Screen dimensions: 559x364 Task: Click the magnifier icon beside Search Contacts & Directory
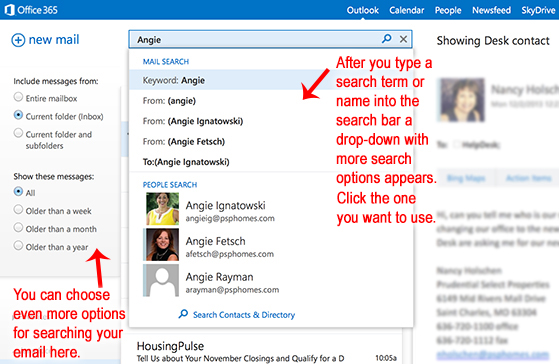point(183,314)
